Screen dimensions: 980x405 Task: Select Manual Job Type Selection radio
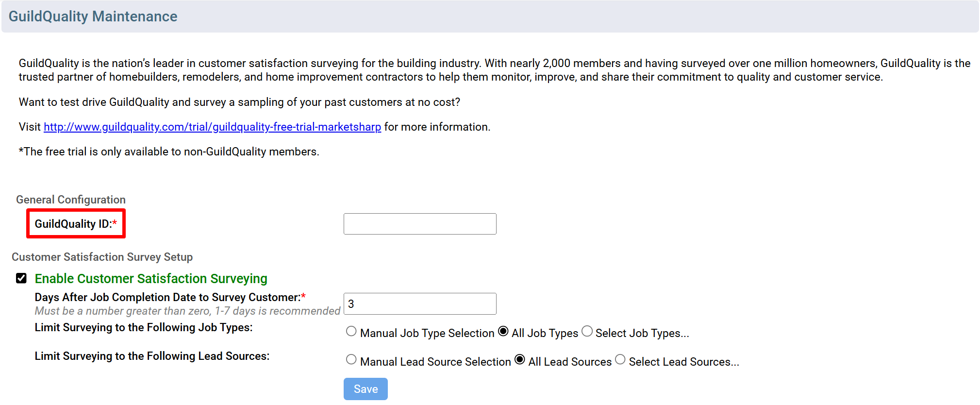351,331
